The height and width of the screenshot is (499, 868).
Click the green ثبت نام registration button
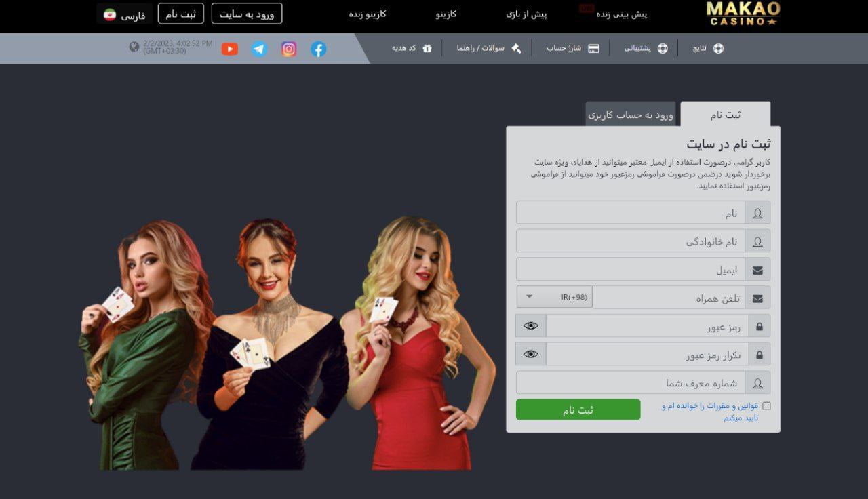point(578,410)
